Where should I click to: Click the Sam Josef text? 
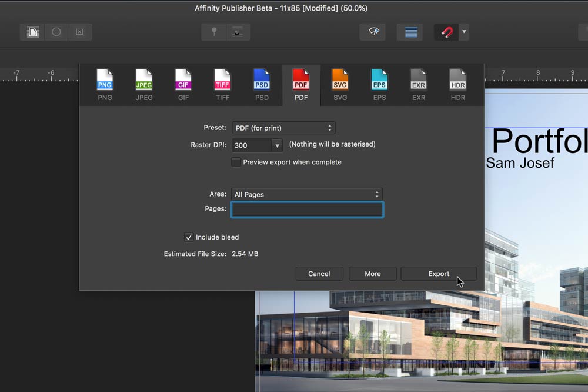pos(520,163)
